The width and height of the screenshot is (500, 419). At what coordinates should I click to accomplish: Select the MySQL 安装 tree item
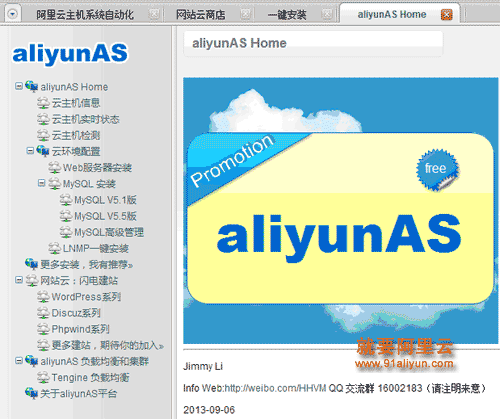[89, 184]
